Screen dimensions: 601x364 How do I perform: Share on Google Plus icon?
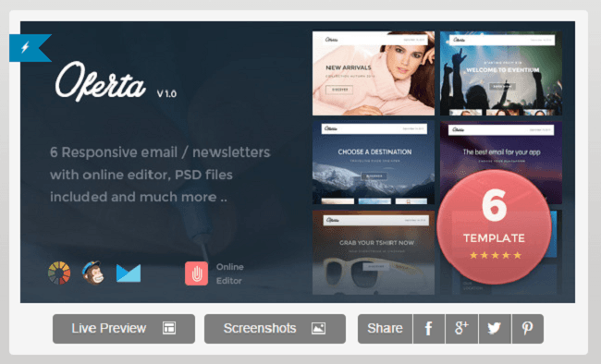tap(462, 329)
